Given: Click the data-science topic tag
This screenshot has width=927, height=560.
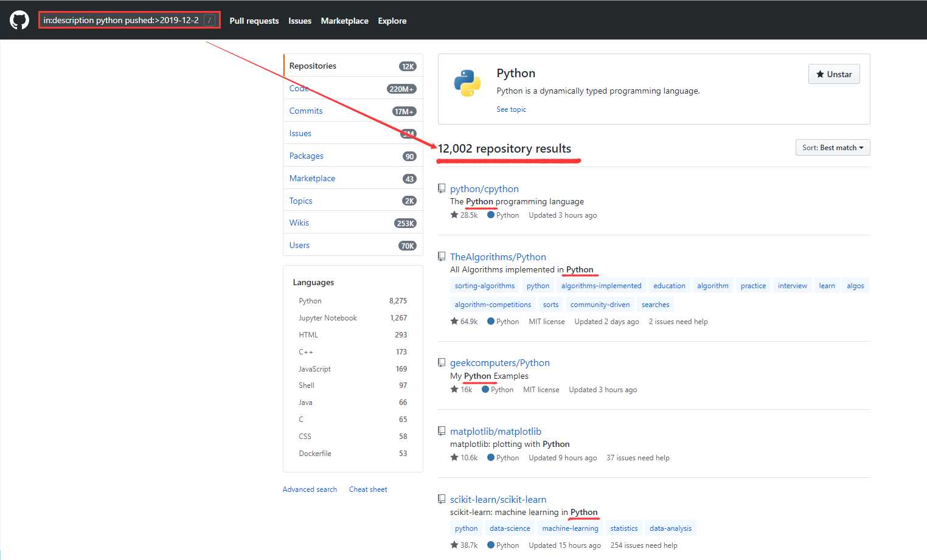Looking at the screenshot, I should pos(510,528).
